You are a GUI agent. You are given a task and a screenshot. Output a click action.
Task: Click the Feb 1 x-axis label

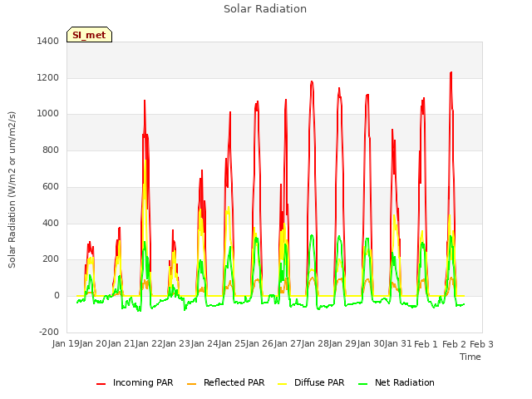coord(426,344)
